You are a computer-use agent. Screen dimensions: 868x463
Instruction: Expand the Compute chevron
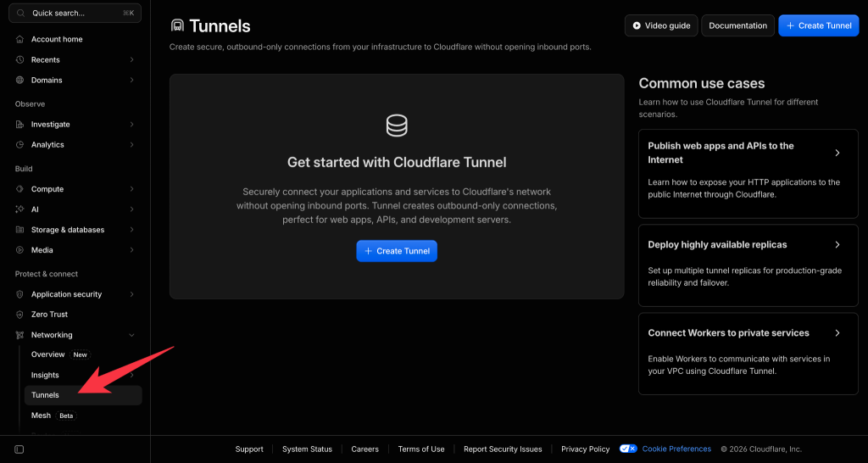pos(131,189)
